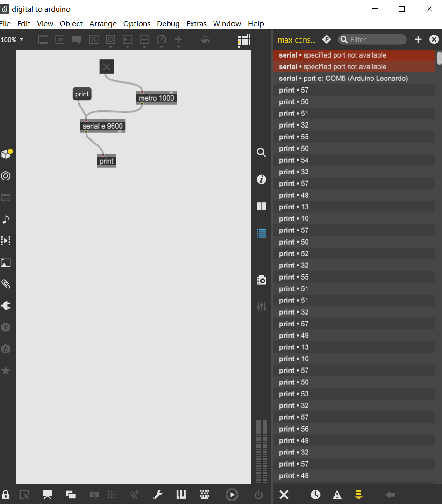Image resolution: width=442 pixels, height=504 pixels.
Task: Add a new object box from toolbar
Action: pos(43,40)
